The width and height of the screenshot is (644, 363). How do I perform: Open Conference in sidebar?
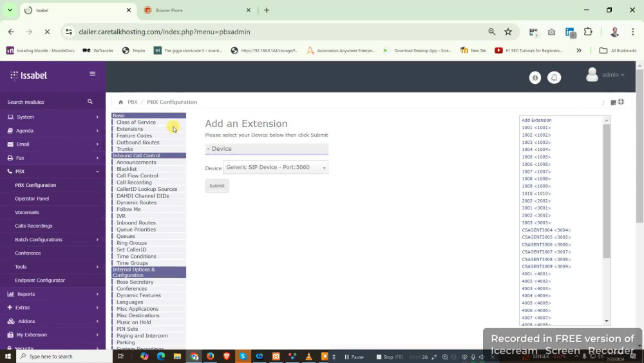(28, 253)
